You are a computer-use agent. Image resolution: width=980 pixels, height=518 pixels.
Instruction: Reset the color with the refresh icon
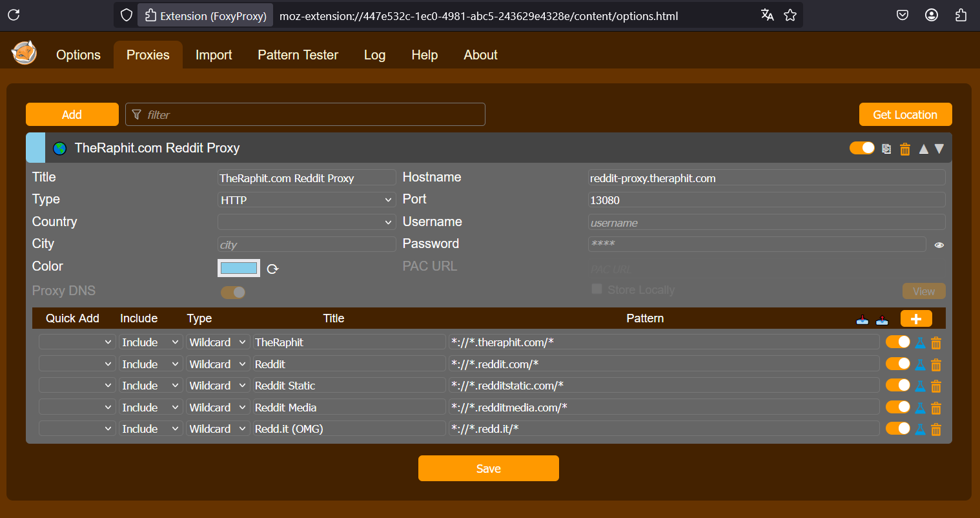272,269
